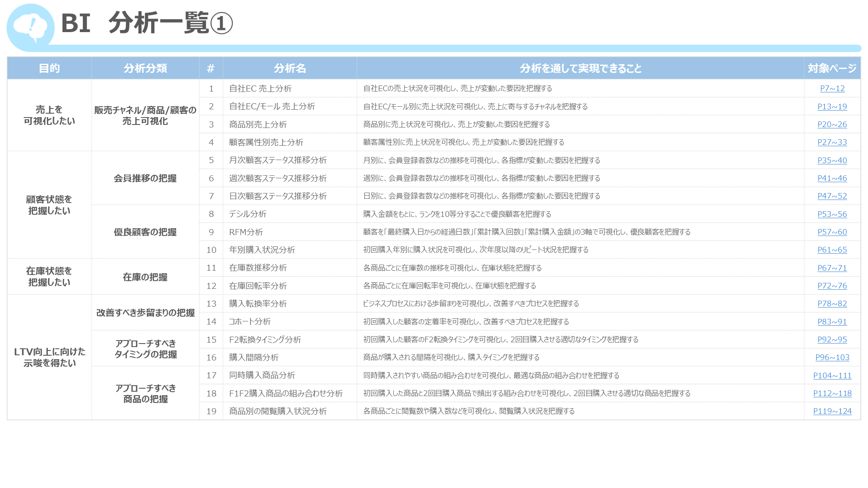Screen dimensions: 868x488
Task: Select the LTV向上に向けた示唆を得たい cell
Action: coord(49,357)
